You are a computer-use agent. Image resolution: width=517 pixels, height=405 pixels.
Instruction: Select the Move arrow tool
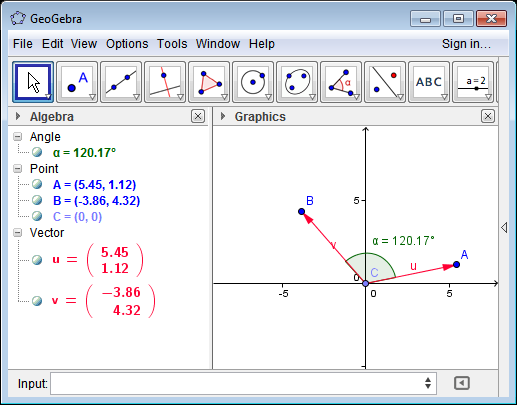(33, 82)
